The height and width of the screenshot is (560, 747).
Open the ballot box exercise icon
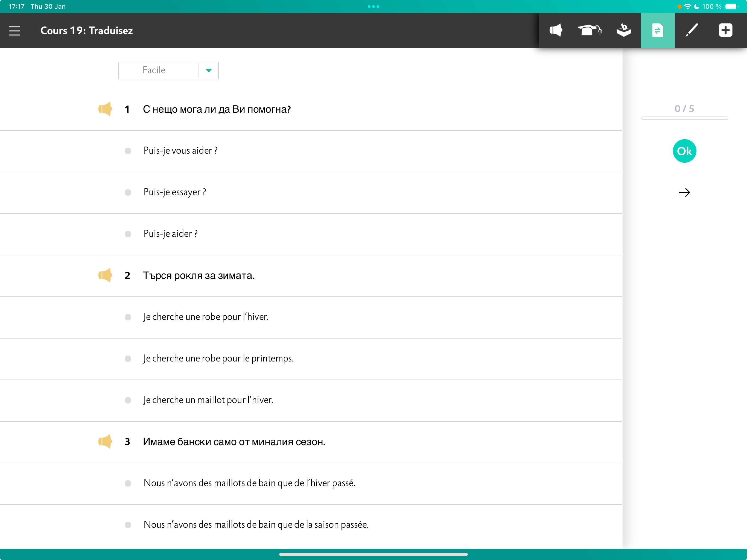click(624, 30)
